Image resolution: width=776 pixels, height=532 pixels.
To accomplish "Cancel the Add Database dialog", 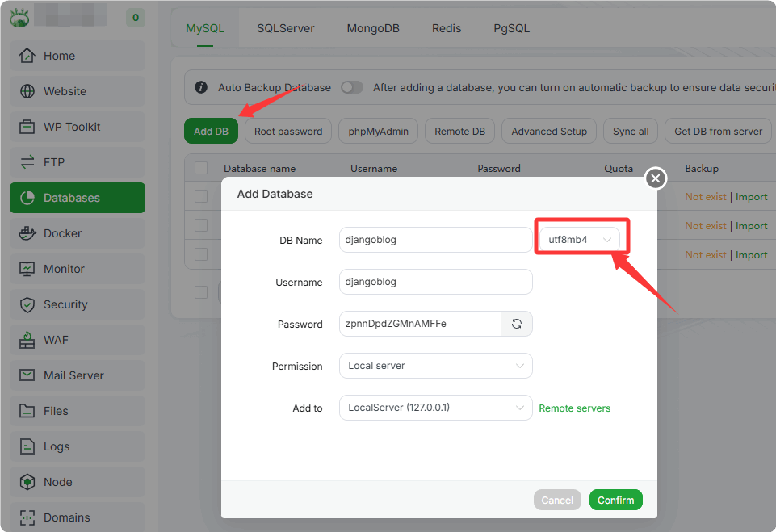I will click(557, 500).
